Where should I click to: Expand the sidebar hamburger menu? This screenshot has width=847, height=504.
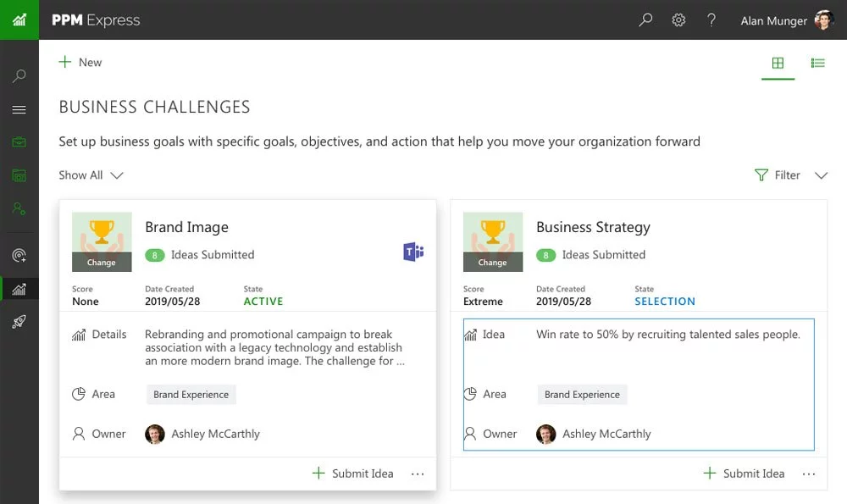click(x=19, y=109)
